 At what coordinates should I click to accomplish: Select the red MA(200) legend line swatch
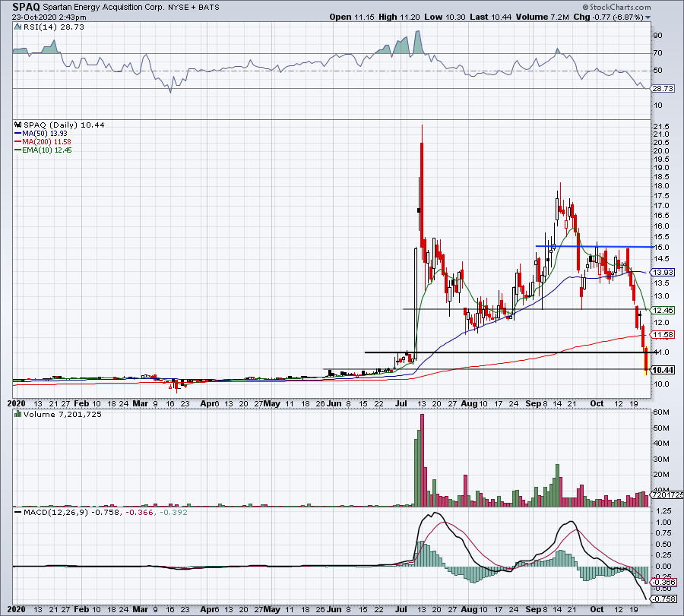coord(18,142)
